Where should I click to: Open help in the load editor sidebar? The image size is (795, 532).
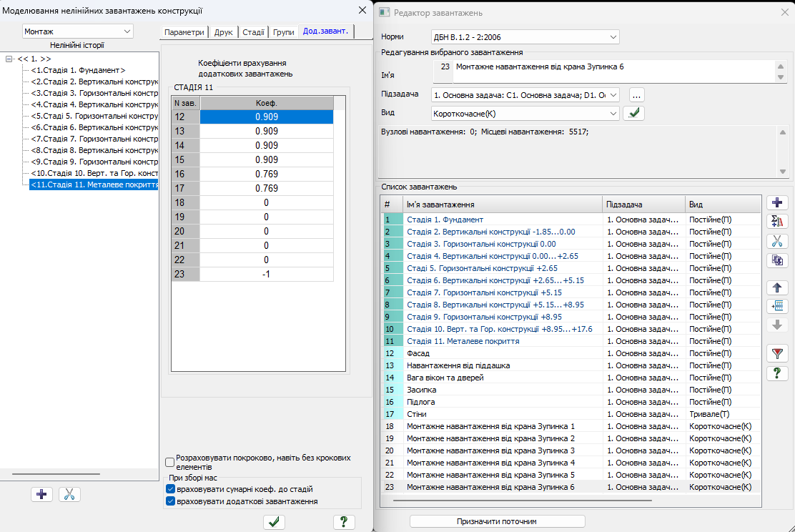[x=776, y=373]
